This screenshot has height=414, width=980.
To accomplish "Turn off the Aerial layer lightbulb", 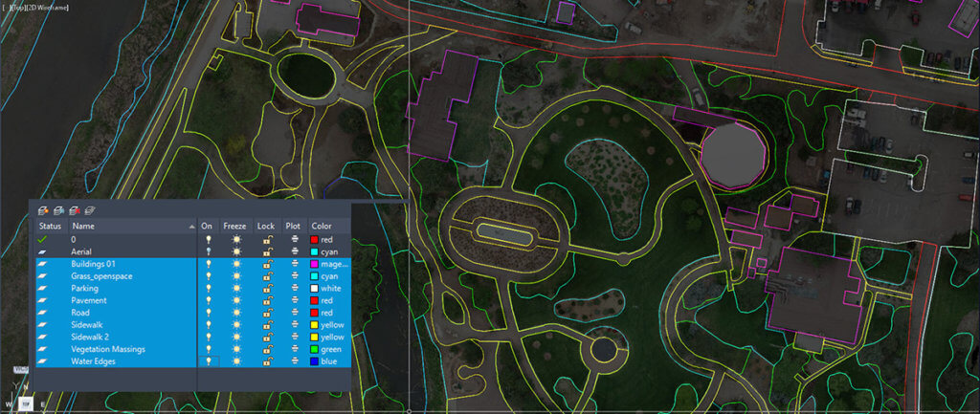I will (x=209, y=251).
